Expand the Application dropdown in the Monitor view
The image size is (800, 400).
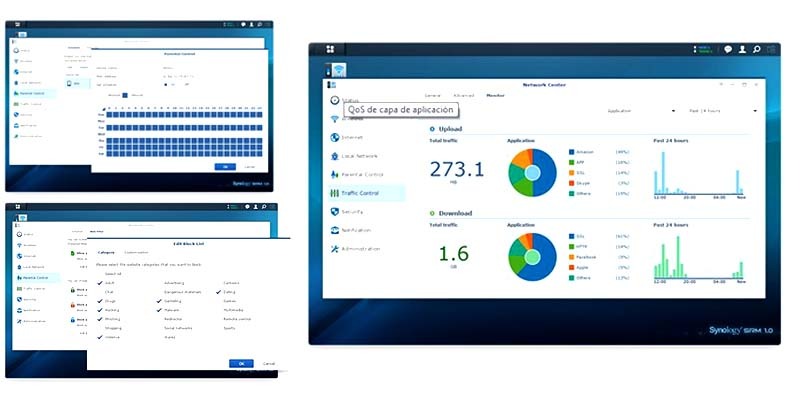click(641, 111)
